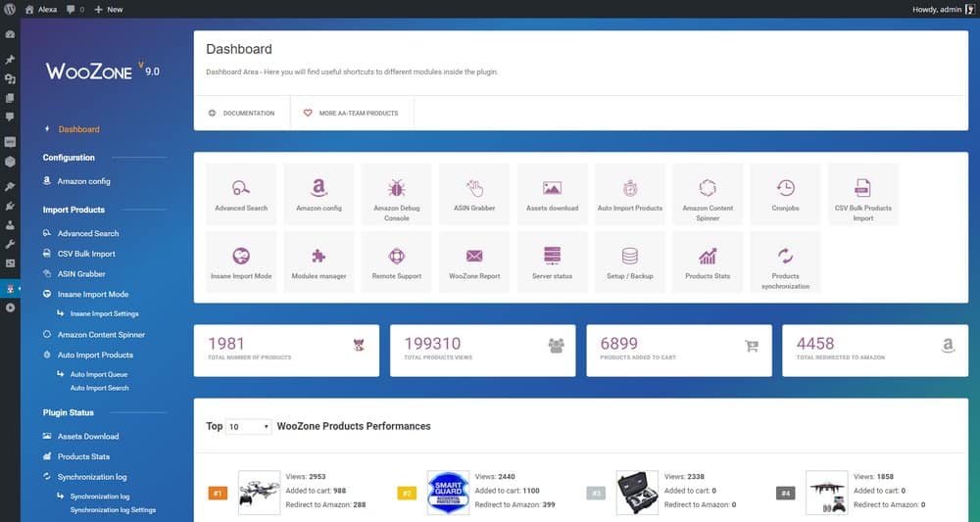Open the Remote Support lifebuoy icon
The height and width of the screenshot is (522, 980).
click(x=397, y=257)
